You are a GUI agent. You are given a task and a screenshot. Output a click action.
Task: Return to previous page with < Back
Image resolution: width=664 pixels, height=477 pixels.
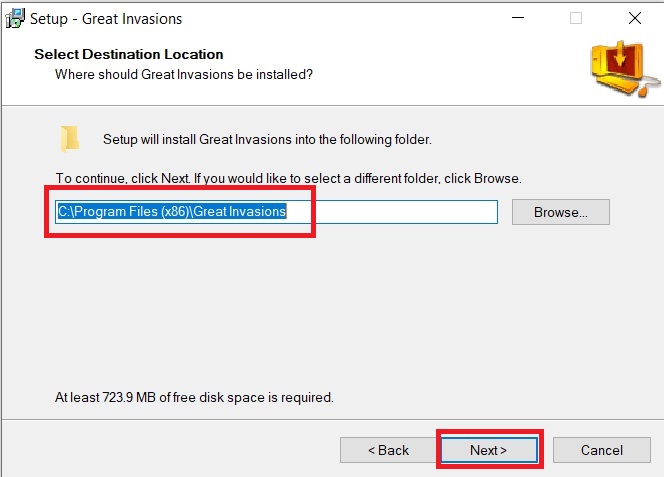pyautogui.click(x=389, y=450)
